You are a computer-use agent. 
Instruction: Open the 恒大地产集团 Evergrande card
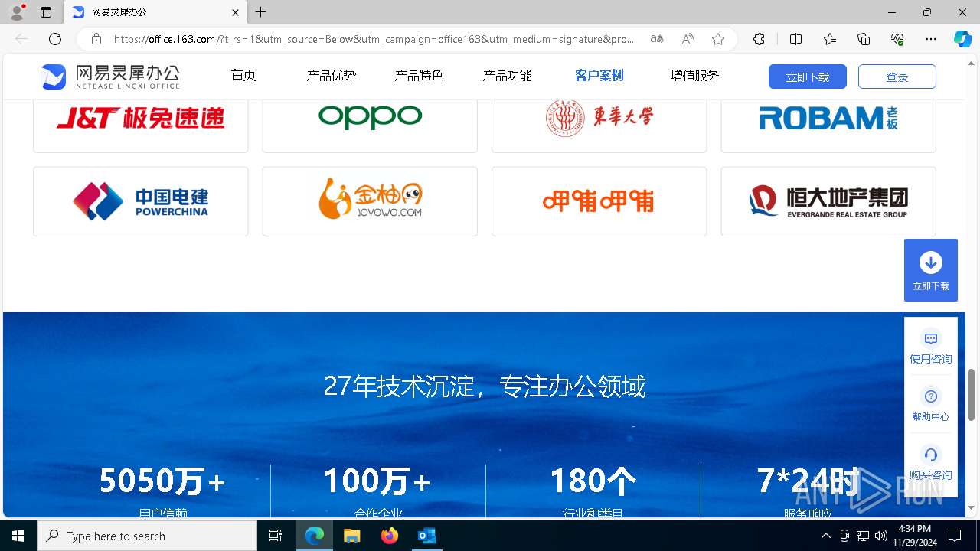point(828,201)
